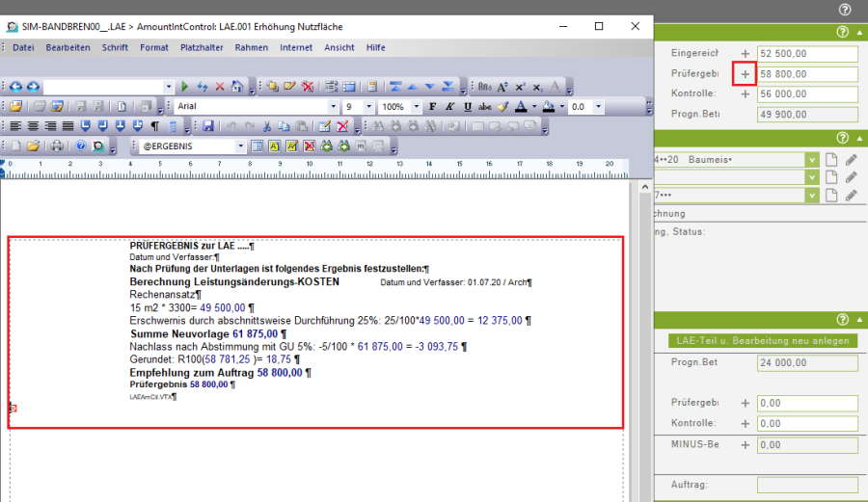Toggle bold formatting with F button
The width and height of the screenshot is (868, 502).
coord(432,106)
